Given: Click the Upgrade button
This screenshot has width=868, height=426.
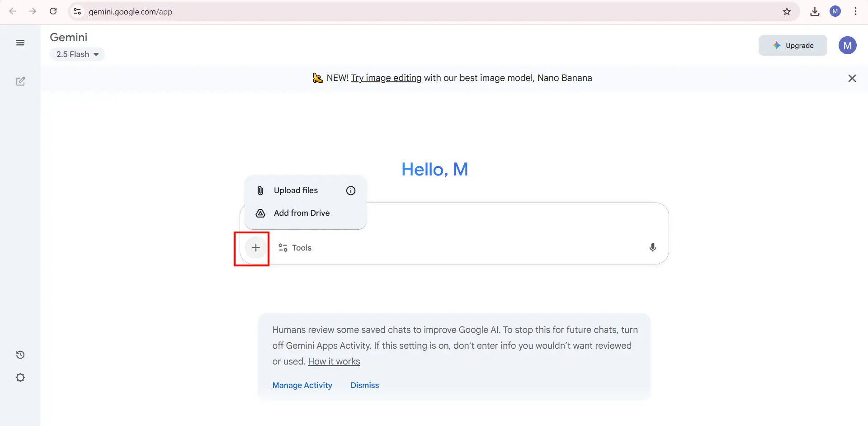Looking at the screenshot, I should (x=793, y=46).
